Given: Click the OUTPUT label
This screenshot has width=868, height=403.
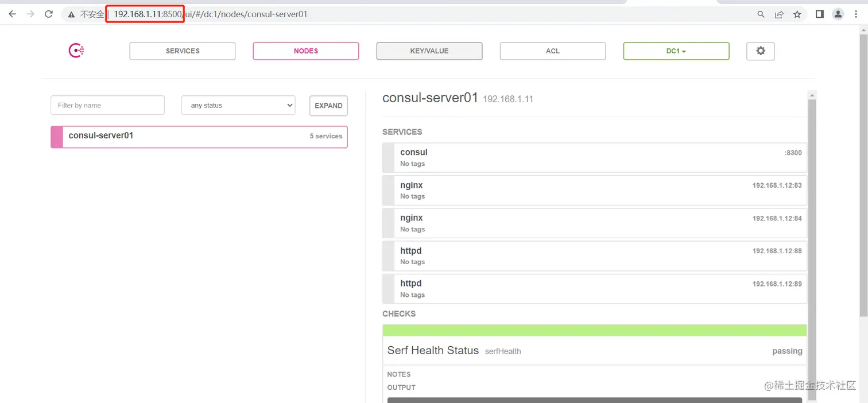Looking at the screenshot, I should point(401,387).
